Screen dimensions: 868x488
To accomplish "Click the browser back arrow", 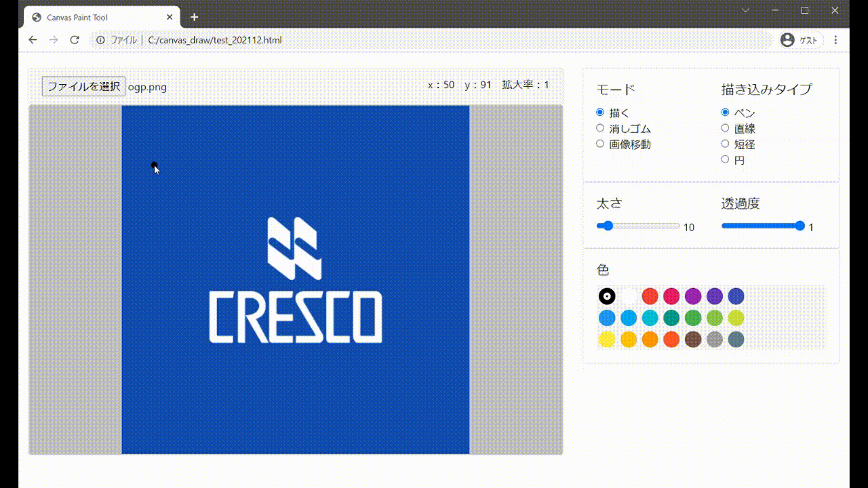I will point(33,40).
